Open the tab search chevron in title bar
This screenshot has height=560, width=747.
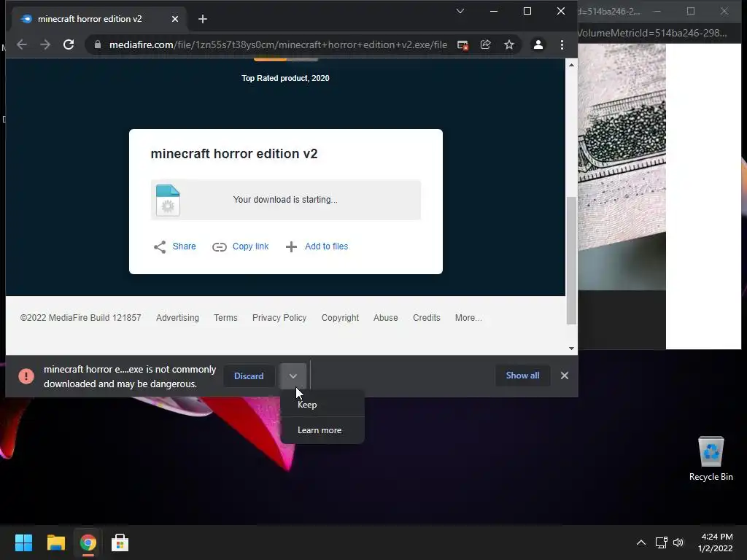[x=460, y=11]
